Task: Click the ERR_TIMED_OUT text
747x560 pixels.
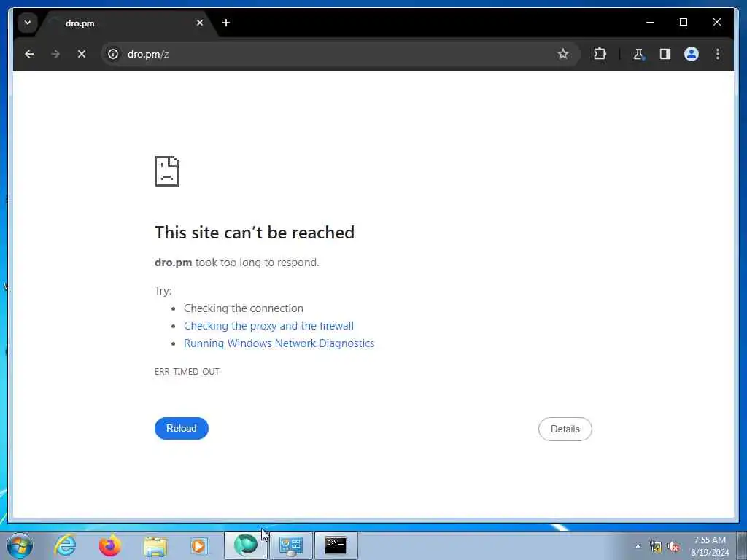Action: click(187, 371)
